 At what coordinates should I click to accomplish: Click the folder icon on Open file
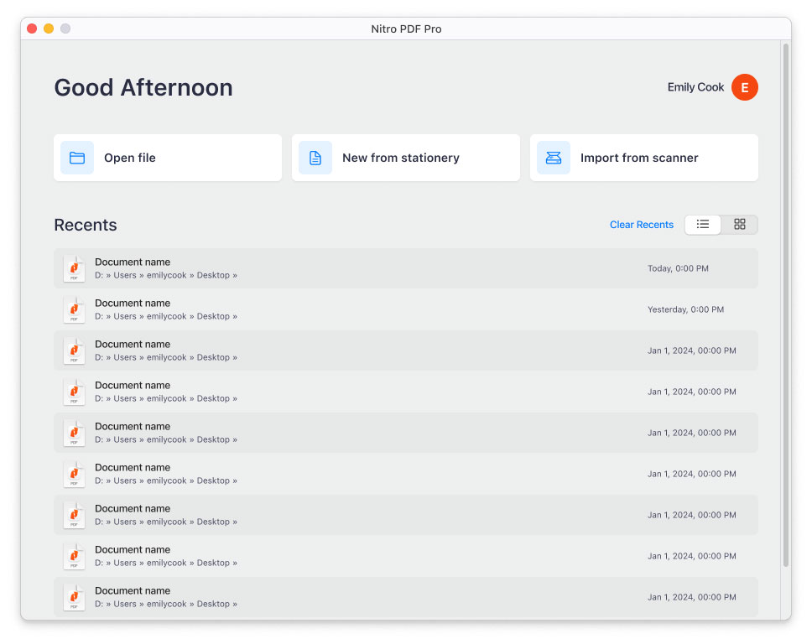[x=77, y=158]
